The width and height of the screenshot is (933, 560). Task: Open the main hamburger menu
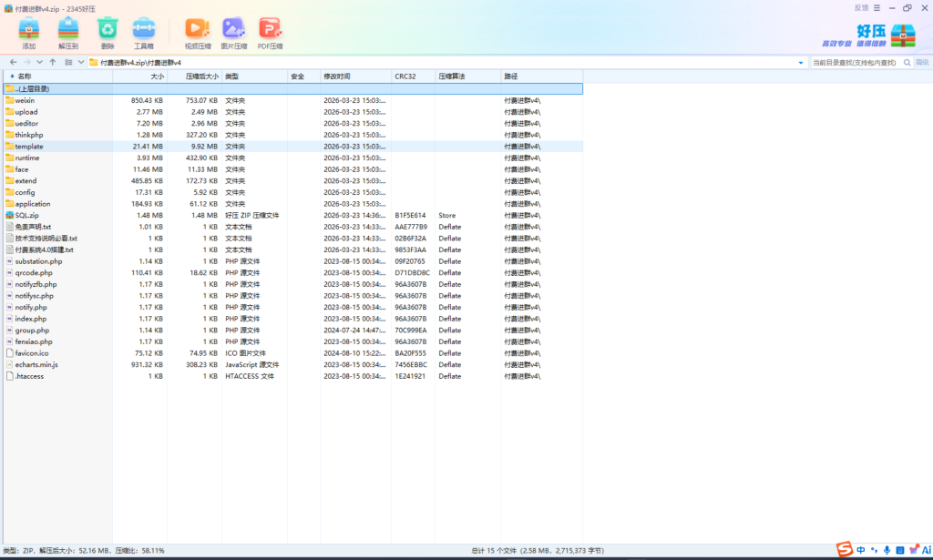877,7
